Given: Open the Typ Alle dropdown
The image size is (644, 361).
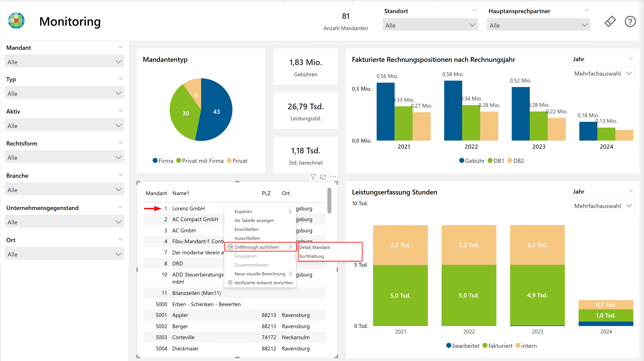Looking at the screenshot, I should (x=64, y=93).
